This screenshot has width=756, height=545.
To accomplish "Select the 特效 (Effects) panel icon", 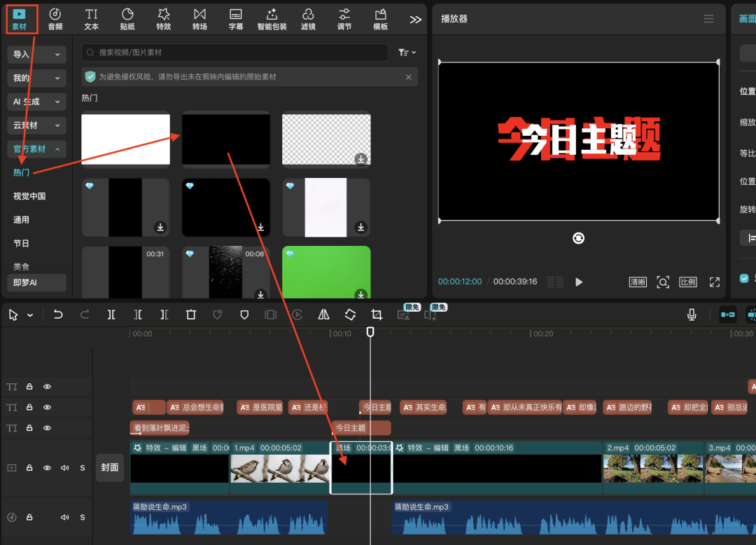I will pos(163,19).
